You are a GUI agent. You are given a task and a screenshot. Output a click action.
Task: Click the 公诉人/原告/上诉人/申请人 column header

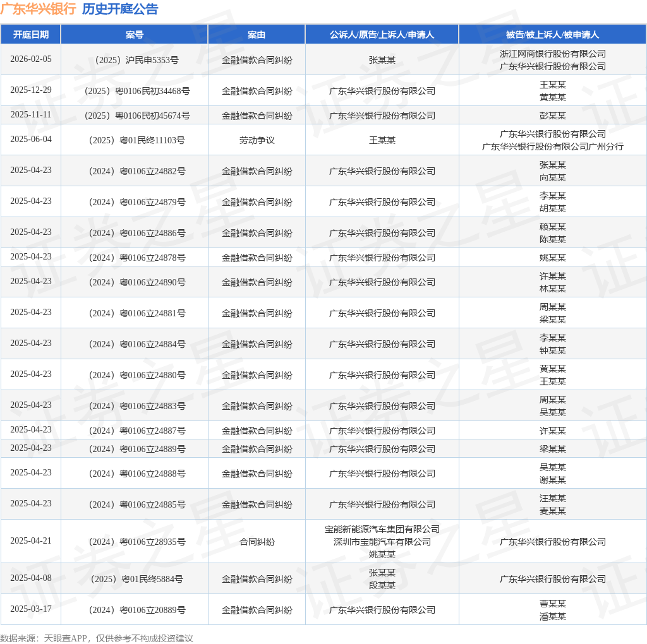382,35
